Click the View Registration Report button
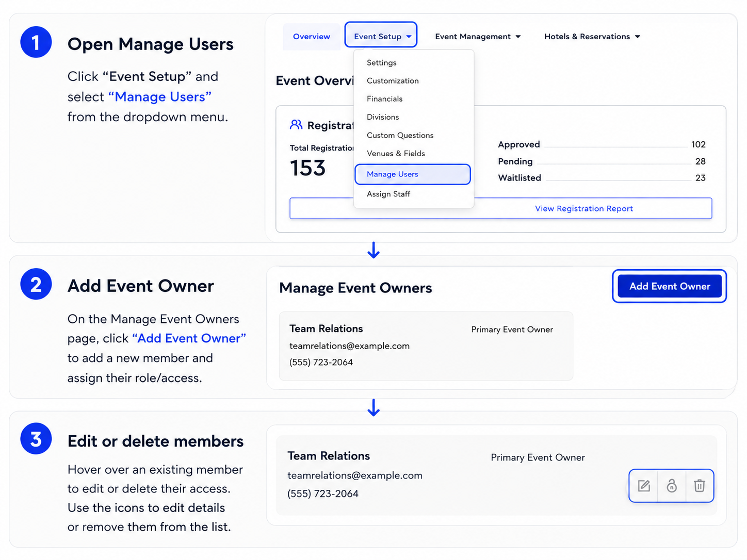This screenshot has height=560, width=747. (501, 208)
